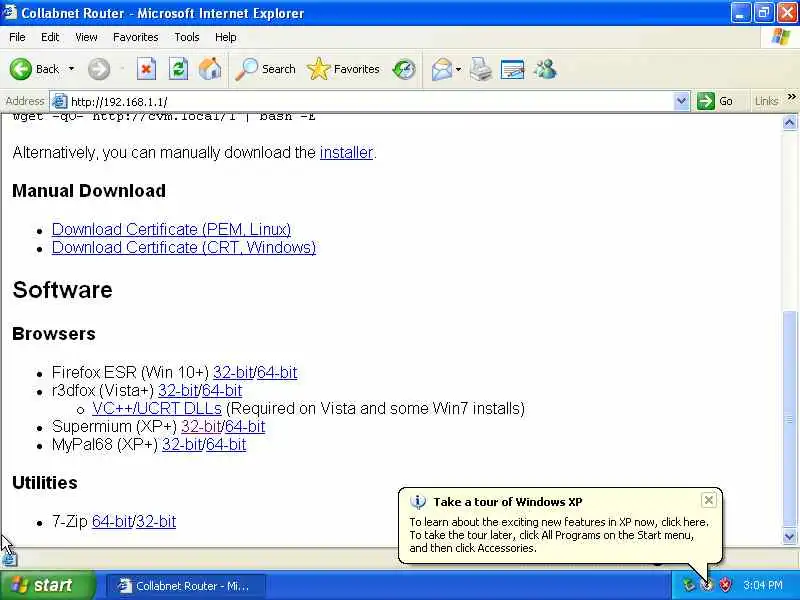Print the page with the Print icon
Screen dimensions: 800x600
tap(481, 69)
